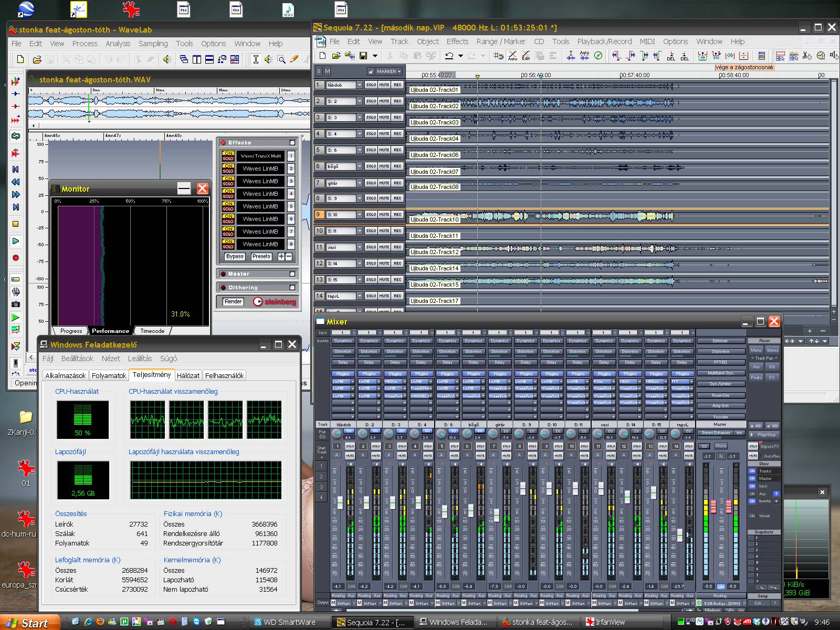Image resolution: width=840 pixels, height=630 pixels.
Task: Switch to Folyamatok tab in Feladatkezelő
Action: coord(109,375)
